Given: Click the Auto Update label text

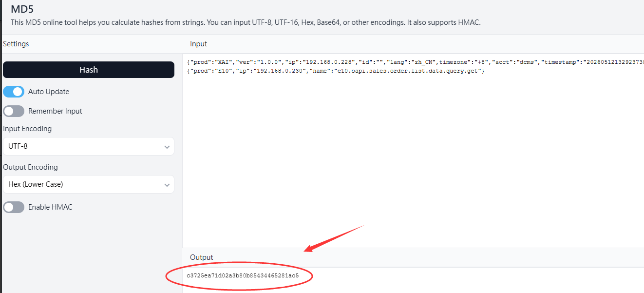Looking at the screenshot, I should pyautogui.click(x=49, y=92).
